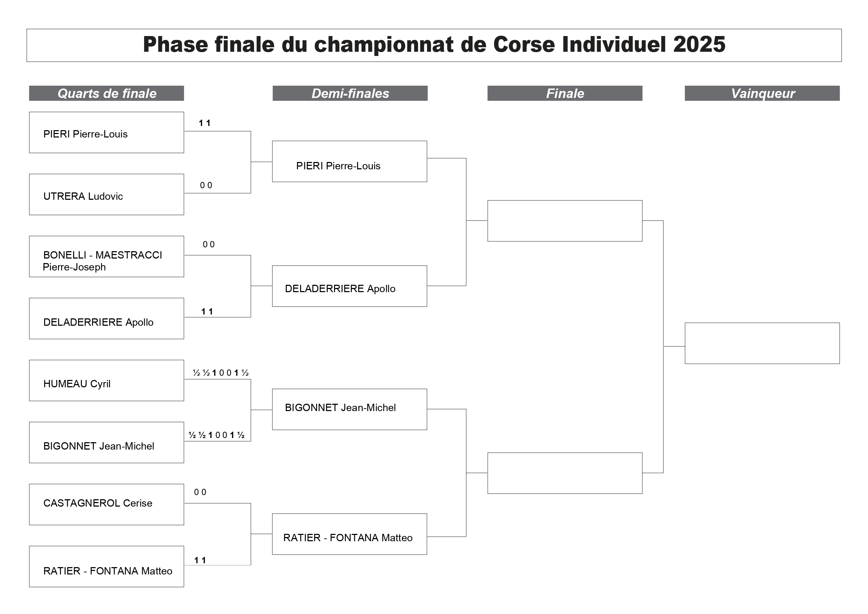Click BIGONNET Jean-Michel in the quarter-finals column
The width and height of the screenshot is (868, 614).
[107, 443]
